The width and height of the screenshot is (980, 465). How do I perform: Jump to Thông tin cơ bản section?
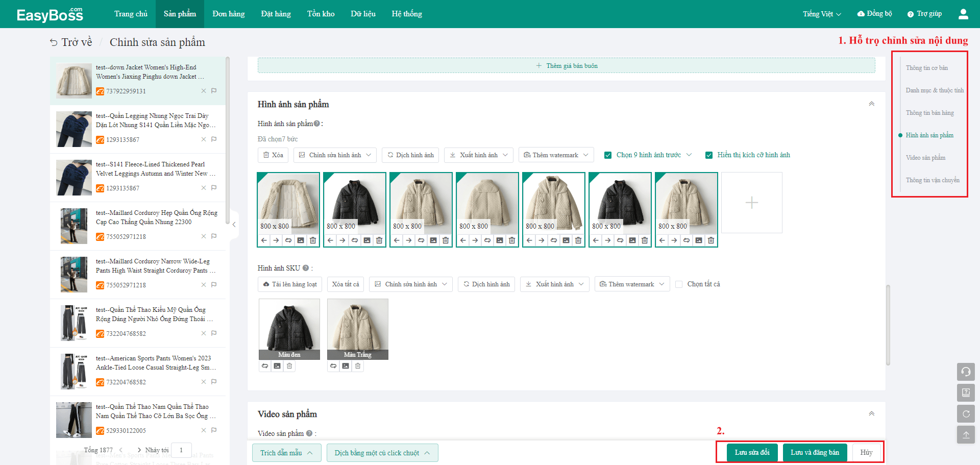926,68
